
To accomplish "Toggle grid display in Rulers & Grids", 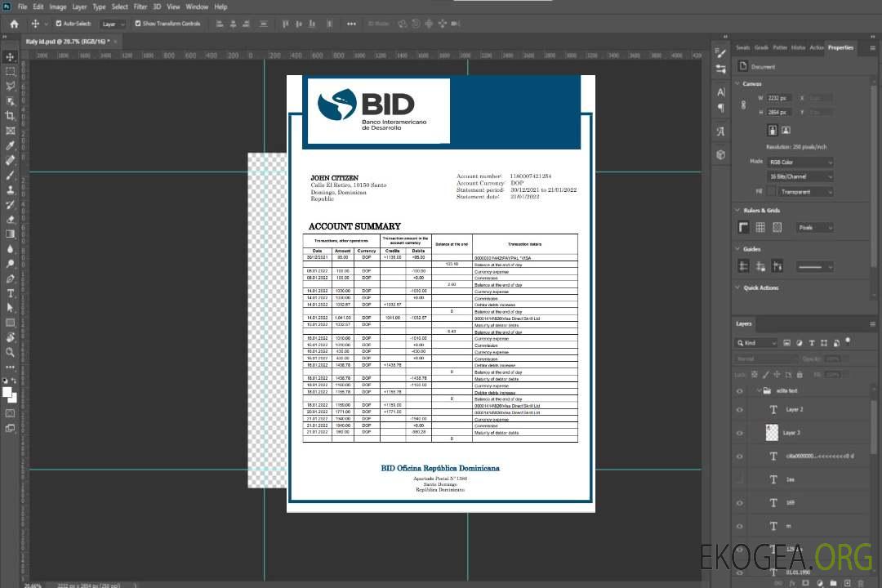I will point(760,227).
